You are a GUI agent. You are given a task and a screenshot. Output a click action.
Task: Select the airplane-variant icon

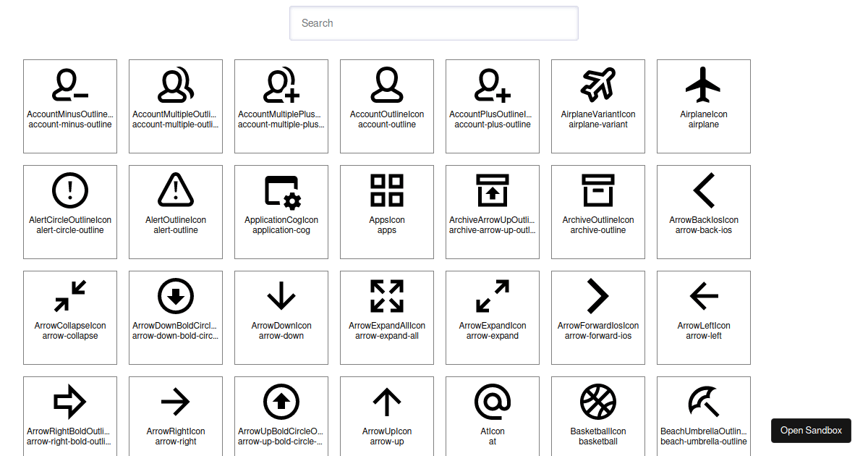pos(598,83)
